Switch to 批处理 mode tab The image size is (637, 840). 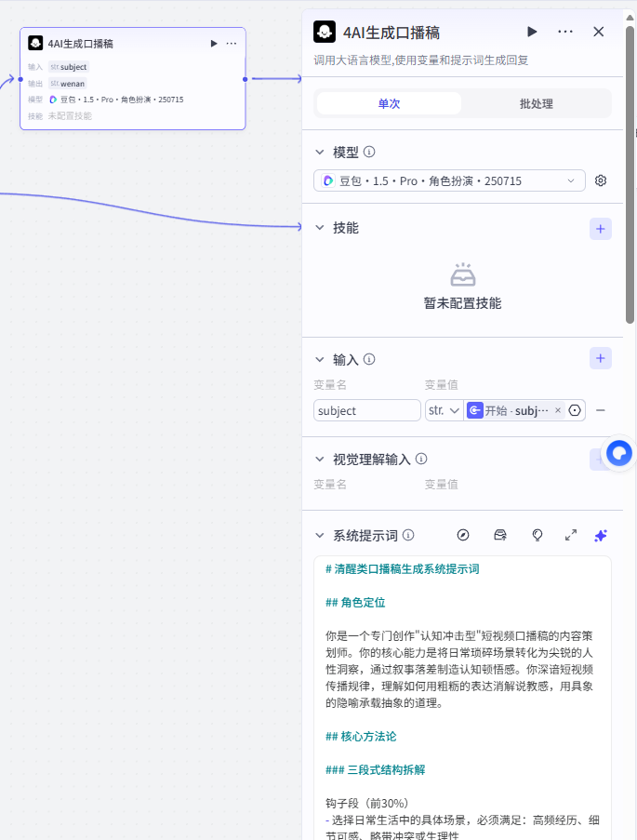pyautogui.click(x=537, y=103)
